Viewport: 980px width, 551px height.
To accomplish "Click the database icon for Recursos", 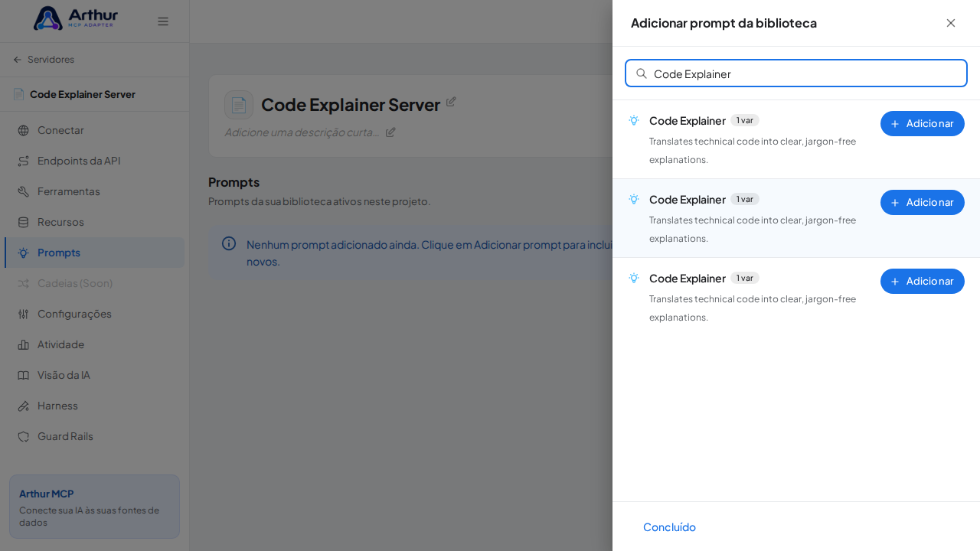I will 23,222.
